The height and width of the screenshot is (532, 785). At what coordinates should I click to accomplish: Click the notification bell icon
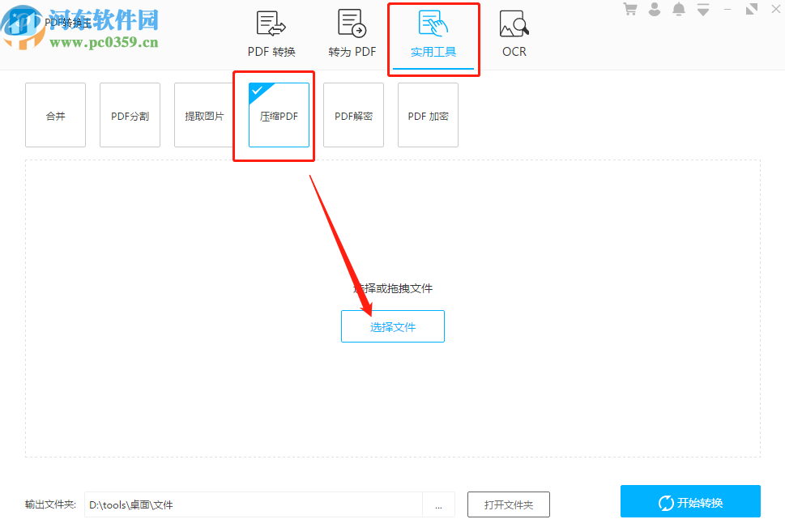coord(678,9)
